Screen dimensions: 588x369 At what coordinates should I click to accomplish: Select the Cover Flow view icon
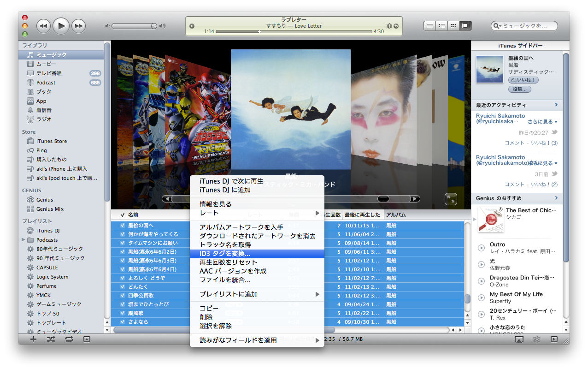(466, 26)
